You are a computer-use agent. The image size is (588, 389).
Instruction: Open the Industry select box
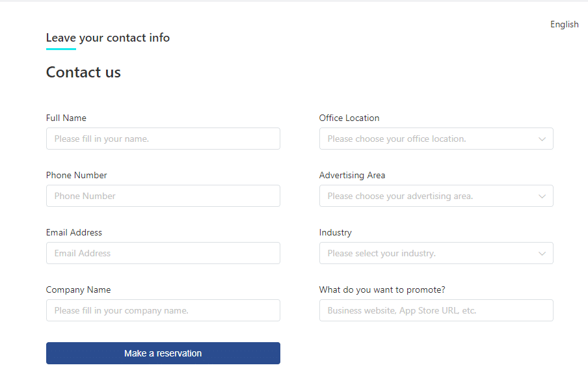[x=429, y=253]
